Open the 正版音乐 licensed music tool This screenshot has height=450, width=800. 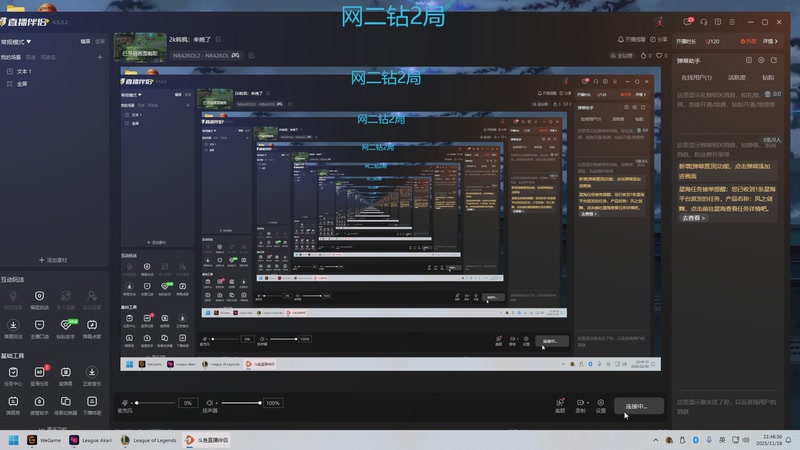tap(92, 376)
